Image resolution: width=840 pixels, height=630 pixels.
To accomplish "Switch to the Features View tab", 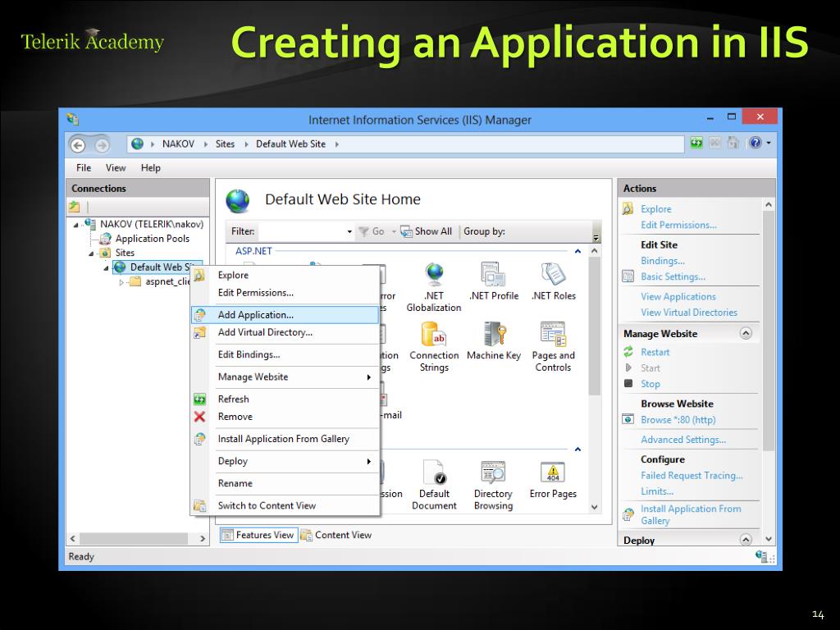I will (x=258, y=535).
